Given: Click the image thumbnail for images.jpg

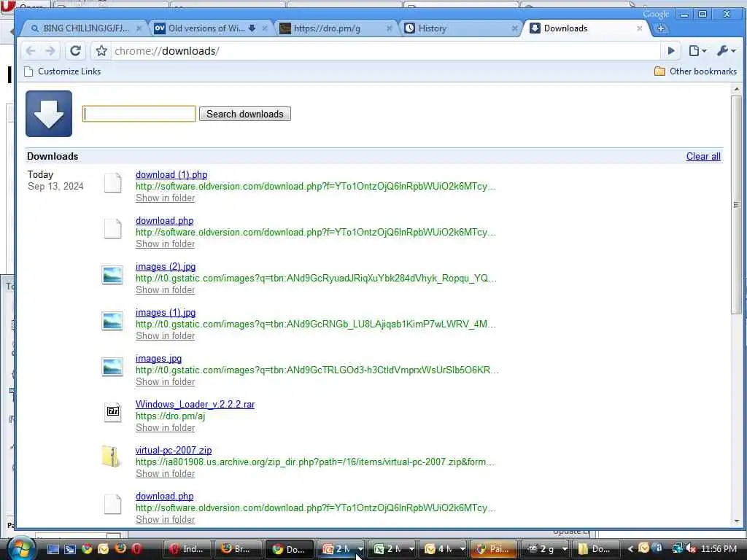Looking at the screenshot, I should point(112,367).
